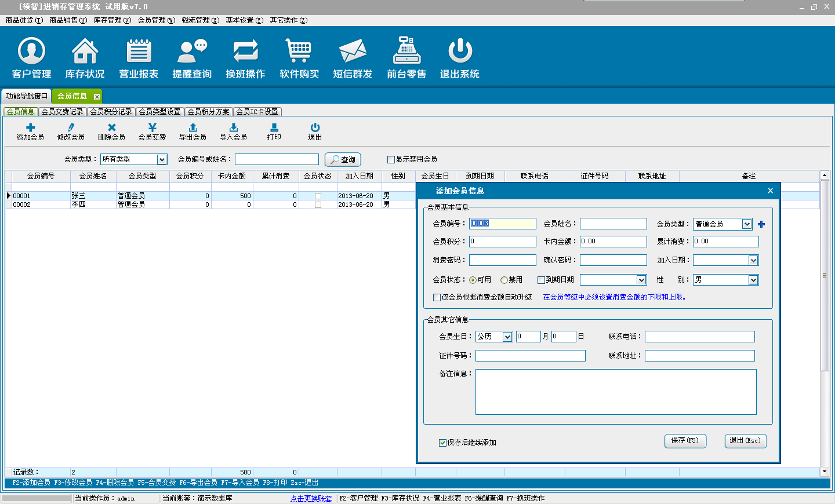Open 短信群发 envelope icon
This screenshot has height=504, width=835.
tap(353, 52)
